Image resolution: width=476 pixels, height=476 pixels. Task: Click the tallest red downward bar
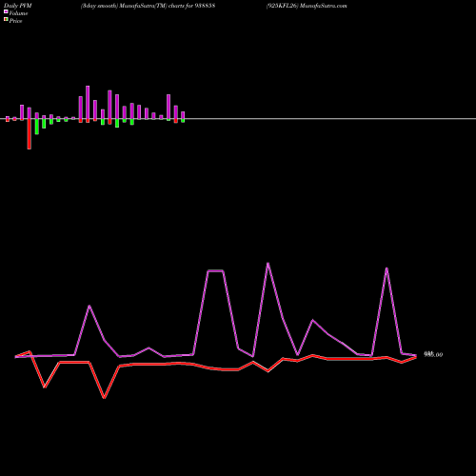click(x=30, y=134)
